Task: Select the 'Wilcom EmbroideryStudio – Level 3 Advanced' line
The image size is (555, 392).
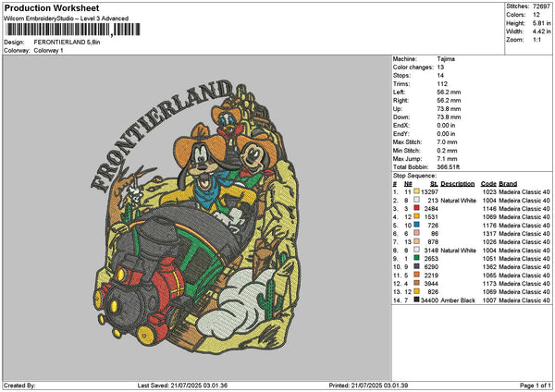Action: pos(67,18)
